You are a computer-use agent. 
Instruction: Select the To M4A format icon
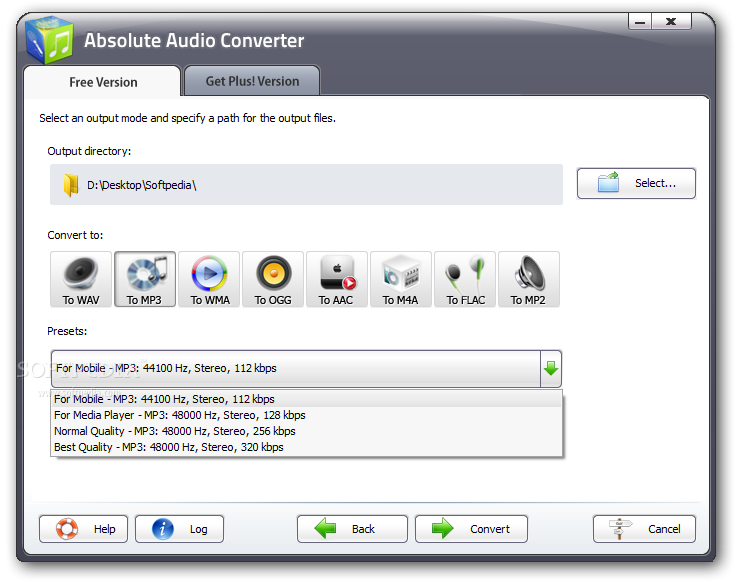400,279
